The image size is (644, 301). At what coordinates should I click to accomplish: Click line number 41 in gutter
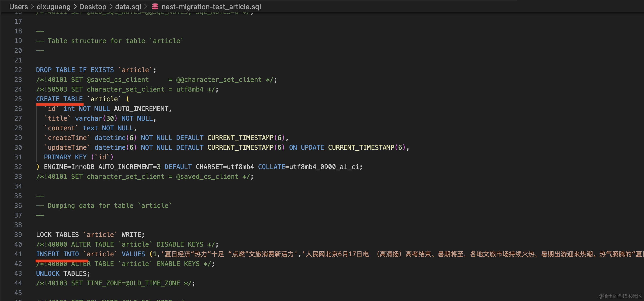[x=18, y=254]
